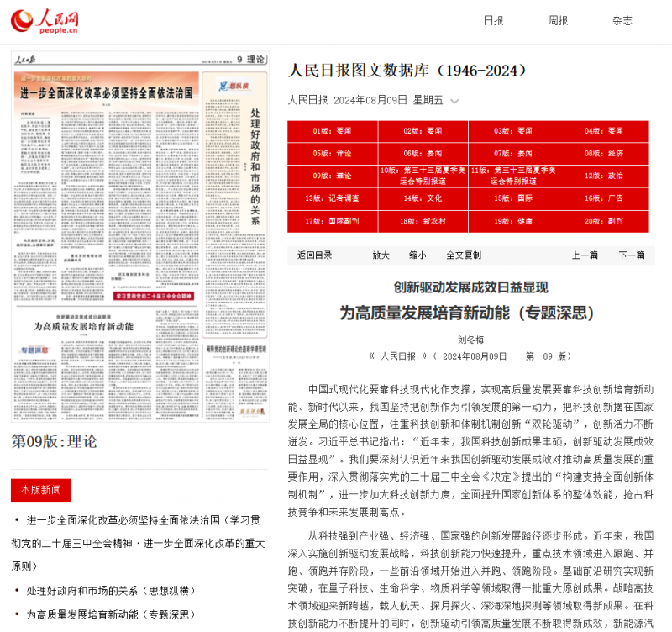Viewport: 672px width, 632px height.
Task: Select 02版：要闻 page tab
Action: point(423,131)
